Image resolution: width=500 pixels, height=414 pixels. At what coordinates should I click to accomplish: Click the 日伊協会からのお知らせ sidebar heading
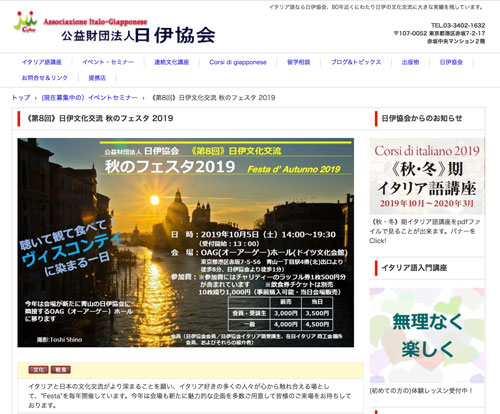click(422, 118)
